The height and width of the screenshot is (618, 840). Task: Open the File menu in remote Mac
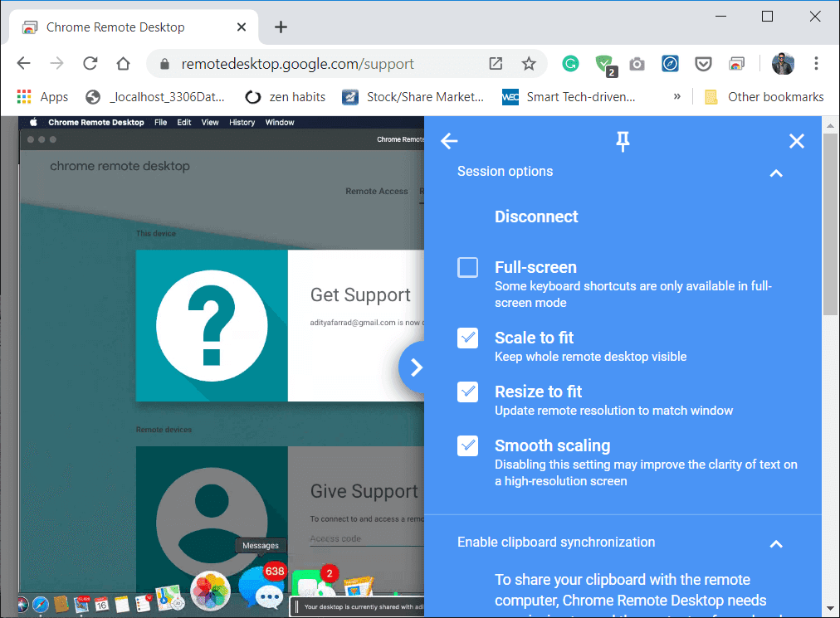[x=161, y=122]
